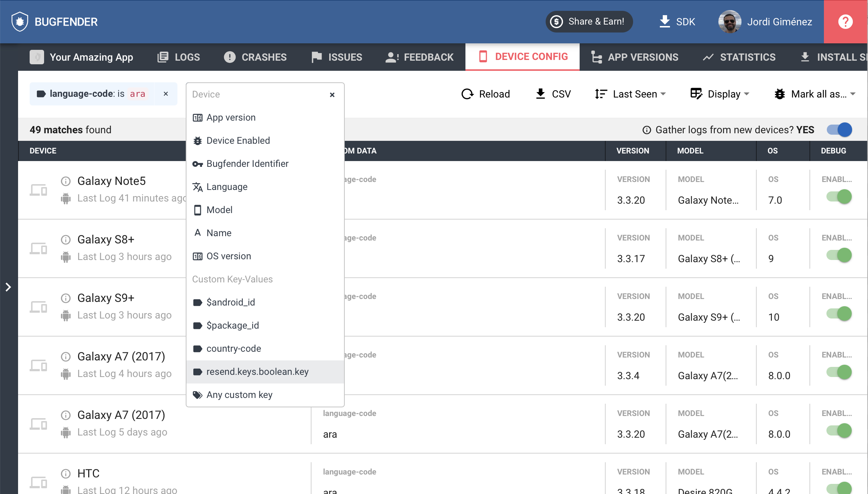The width and height of the screenshot is (868, 494).
Task: Toggle Gather logs from new devices switch
Action: pos(839,130)
